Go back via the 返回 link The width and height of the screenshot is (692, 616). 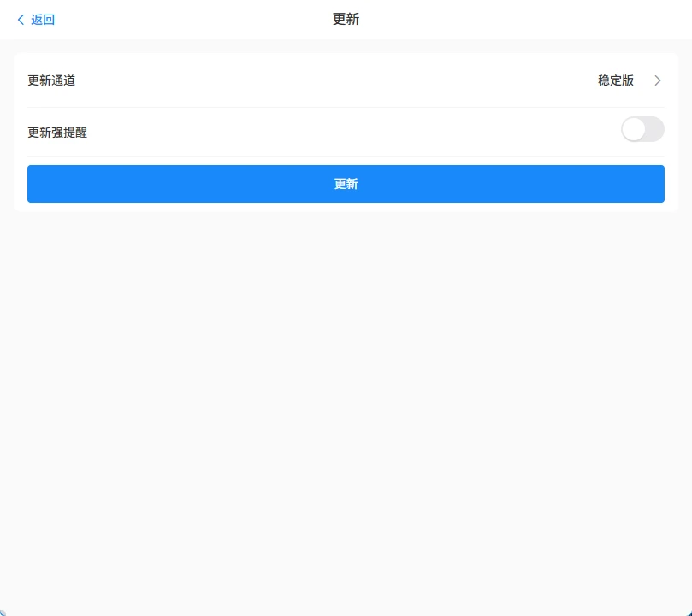[43, 20]
